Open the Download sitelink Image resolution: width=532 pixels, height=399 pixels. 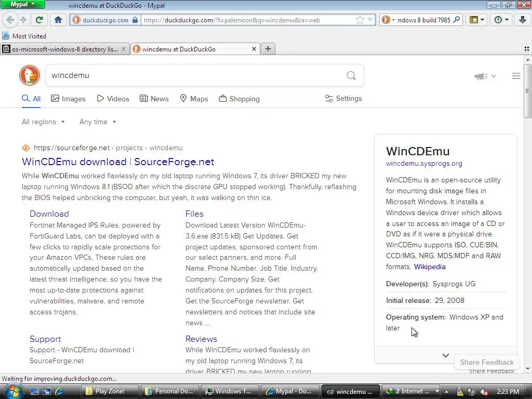click(x=49, y=214)
